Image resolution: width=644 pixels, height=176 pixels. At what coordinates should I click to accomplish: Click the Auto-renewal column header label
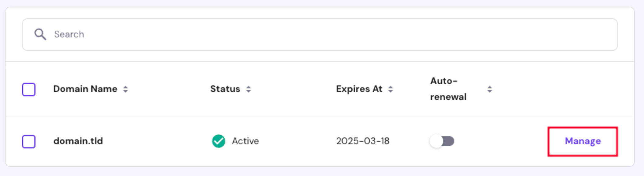(448, 89)
